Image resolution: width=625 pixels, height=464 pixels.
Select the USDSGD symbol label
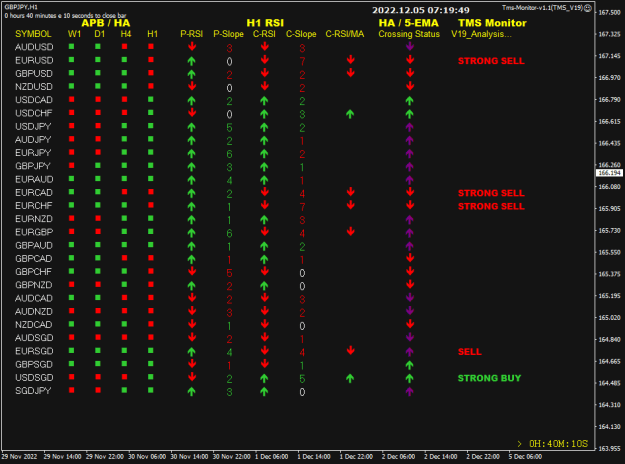pyautogui.click(x=34, y=377)
